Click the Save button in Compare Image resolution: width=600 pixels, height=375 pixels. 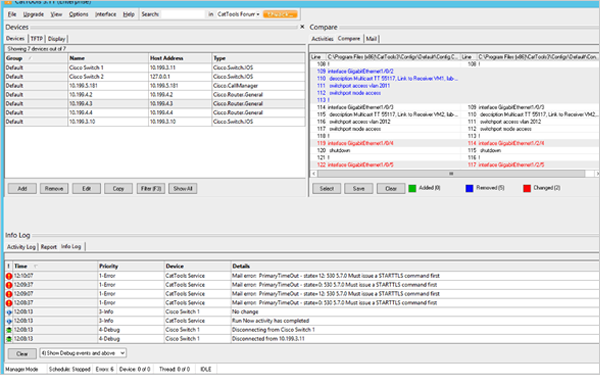tap(359, 189)
